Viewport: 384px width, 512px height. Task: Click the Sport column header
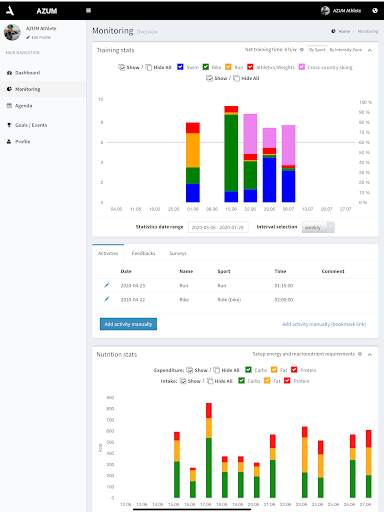[x=224, y=271]
